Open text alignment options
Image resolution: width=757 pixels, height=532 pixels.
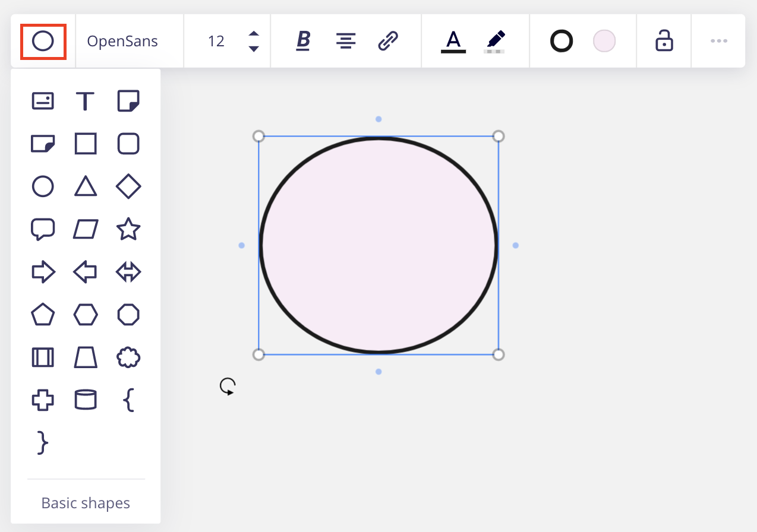(x=346, y=41)
